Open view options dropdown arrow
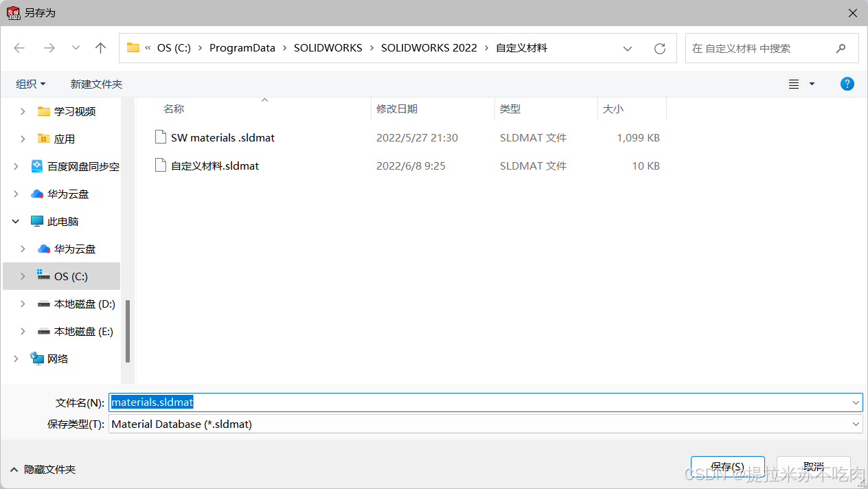Screen dimensions: 868x489 (x=812, y=84)
